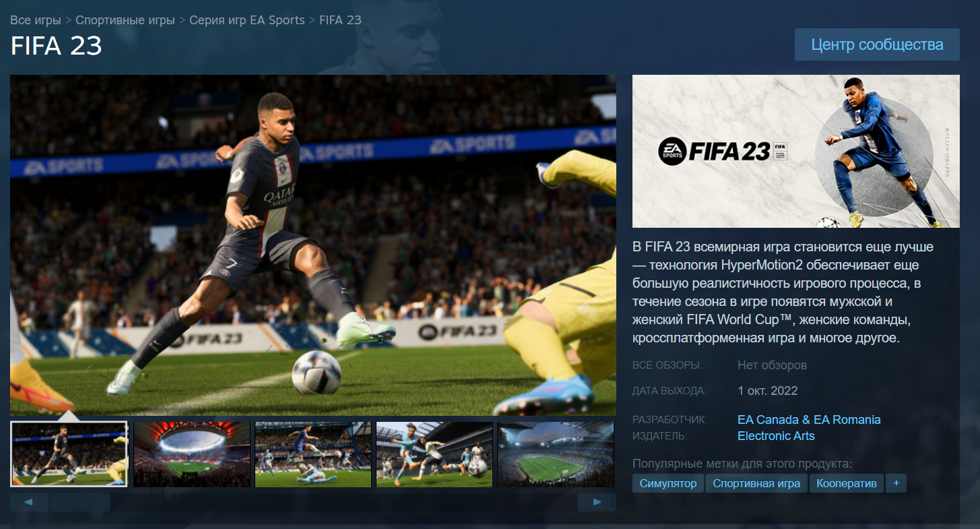Click the carousel scrollbar handle below the thumbnails

click(x=79, y=502)
